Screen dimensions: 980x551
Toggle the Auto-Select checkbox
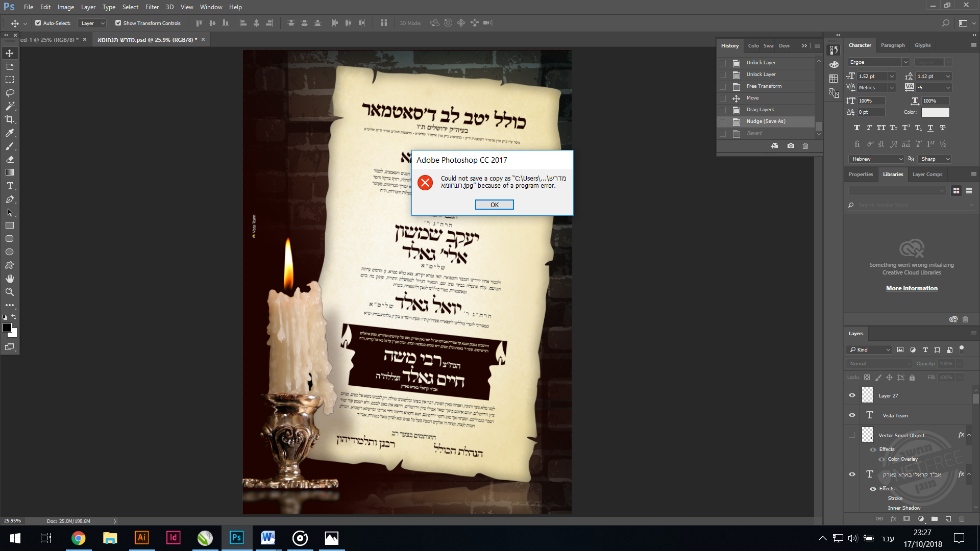point(38,23)
